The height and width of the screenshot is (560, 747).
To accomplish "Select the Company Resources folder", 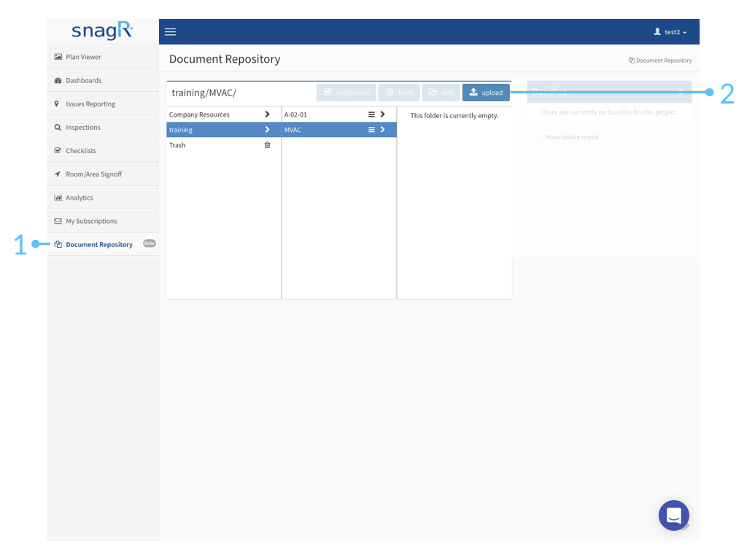I will 223,114.
